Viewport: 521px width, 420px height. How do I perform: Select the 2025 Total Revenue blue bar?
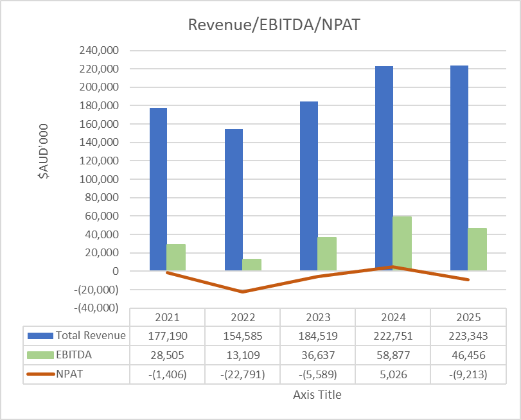pyautogui.click(x=459, y=168)
